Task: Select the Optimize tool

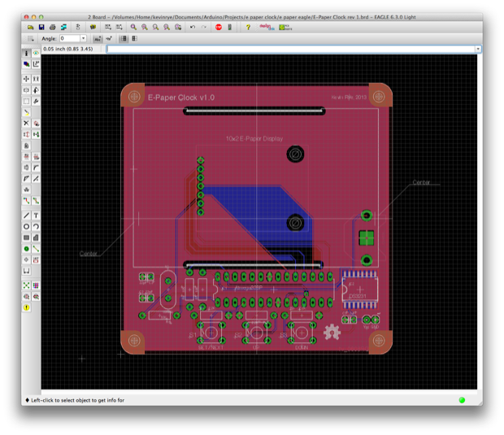Action: pos(36,179)
